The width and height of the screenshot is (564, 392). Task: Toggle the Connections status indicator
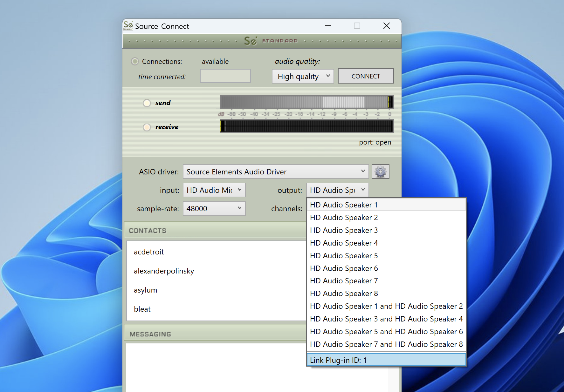(135, 61)
